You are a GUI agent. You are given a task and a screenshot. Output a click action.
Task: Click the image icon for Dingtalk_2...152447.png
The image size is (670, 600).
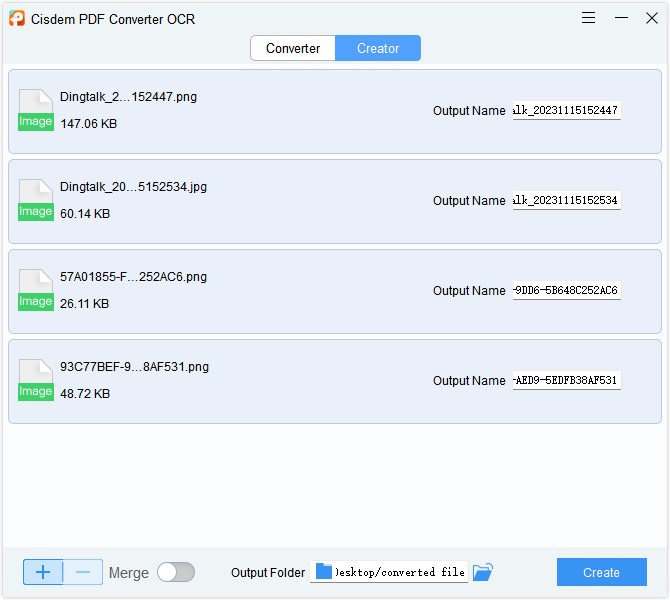click(x=36, y=110)
